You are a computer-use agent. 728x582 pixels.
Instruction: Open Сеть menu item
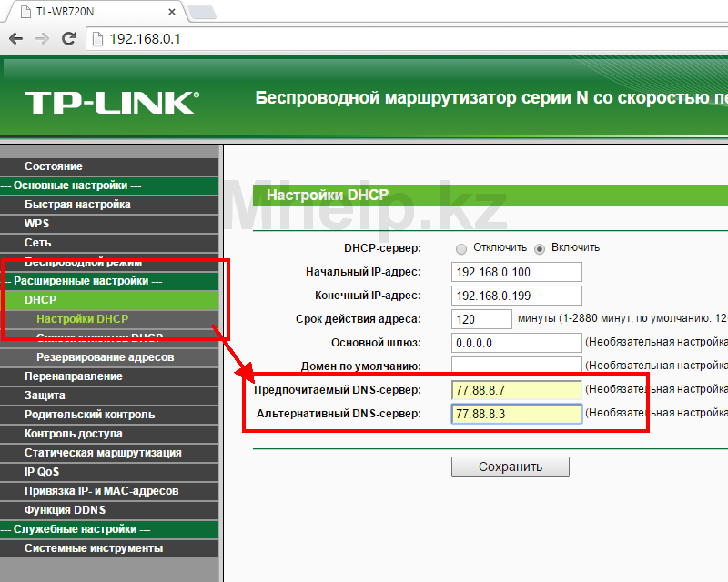(x=109, y=243)
